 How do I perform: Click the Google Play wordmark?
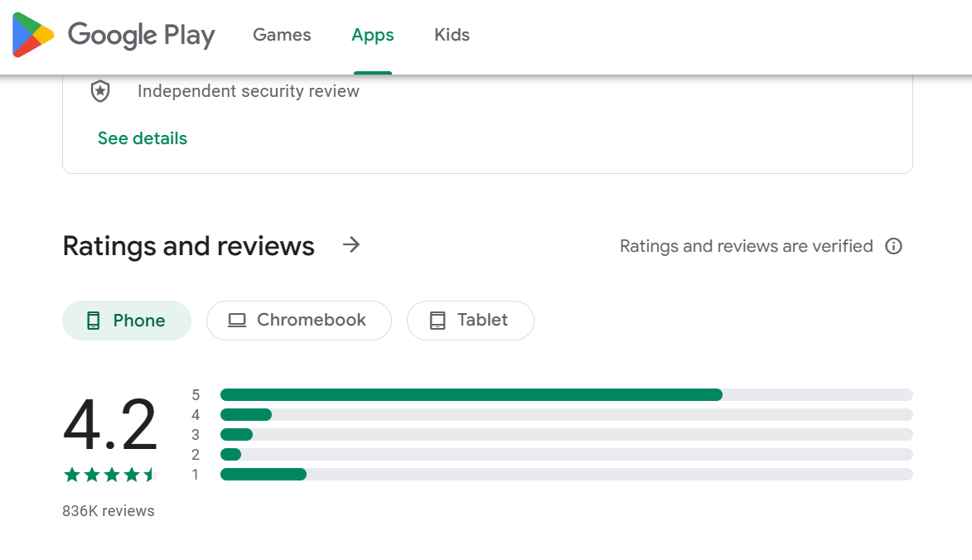[142, 36]
